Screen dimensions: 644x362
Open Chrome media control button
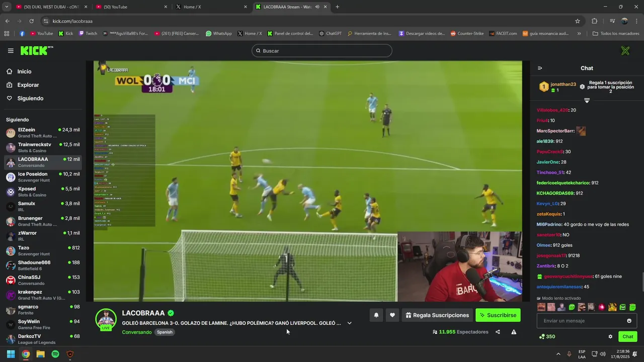pos(612,21)
